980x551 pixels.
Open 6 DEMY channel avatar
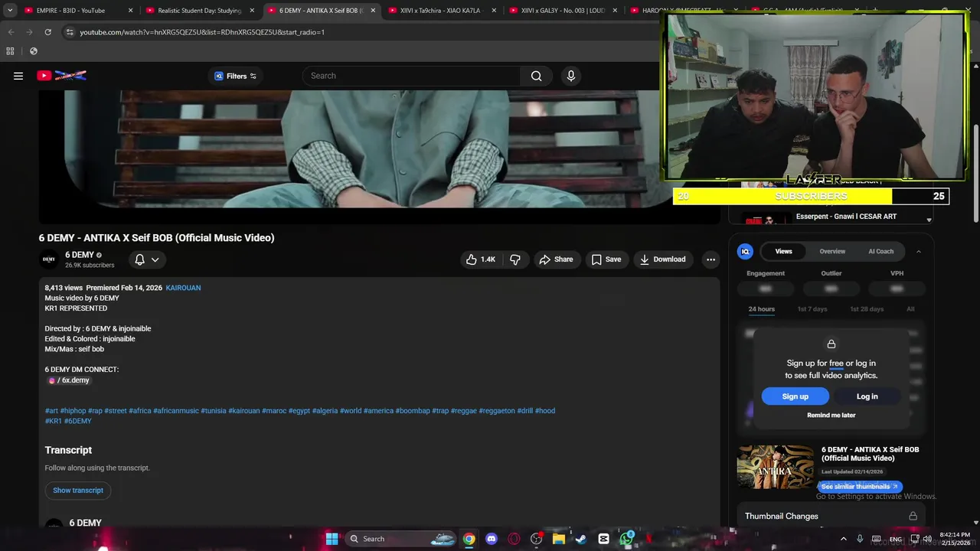pos(49,259)
